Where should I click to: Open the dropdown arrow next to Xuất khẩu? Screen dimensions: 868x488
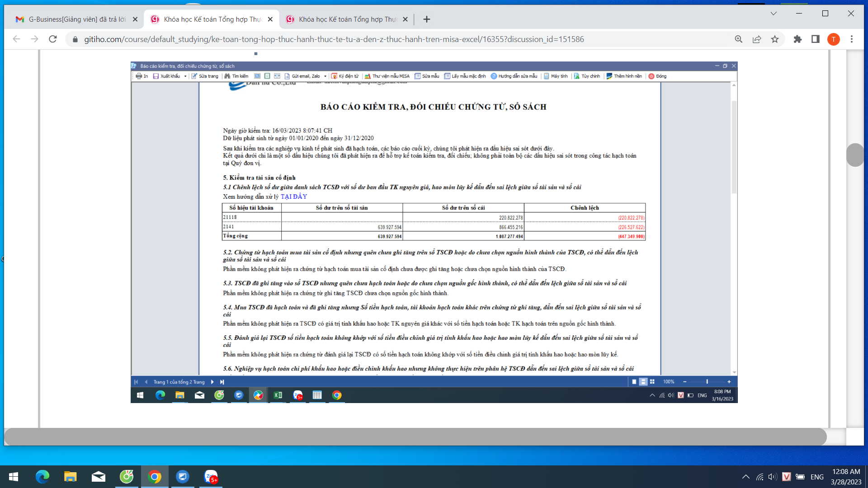[x=185, y=76]
